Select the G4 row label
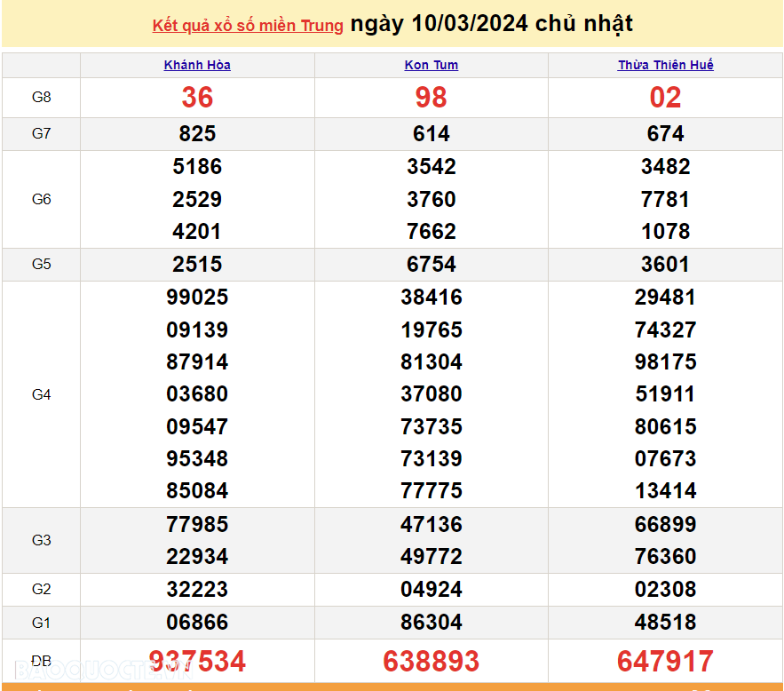The width and height of the screenshot is (784, 691). [x=42, y=394]
